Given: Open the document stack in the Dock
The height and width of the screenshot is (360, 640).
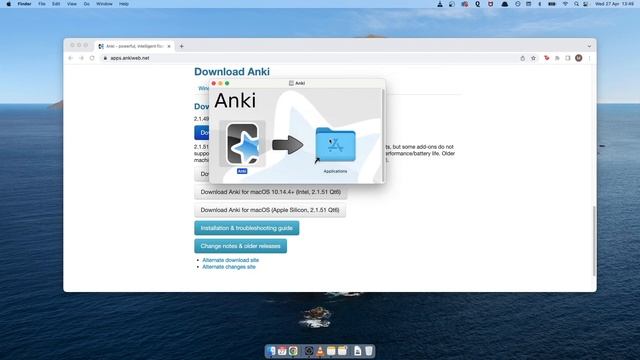Looking at the screenshot, I should (358, 351).
